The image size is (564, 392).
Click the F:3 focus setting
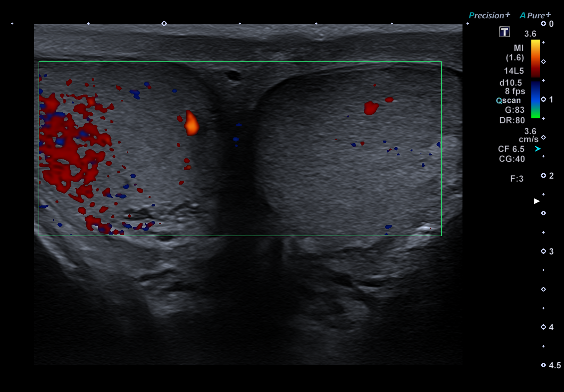[x=516, y=178]
